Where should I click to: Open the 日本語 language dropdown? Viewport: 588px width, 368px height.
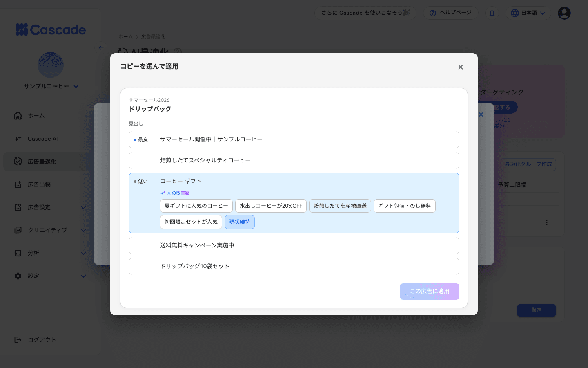(528, 13)
